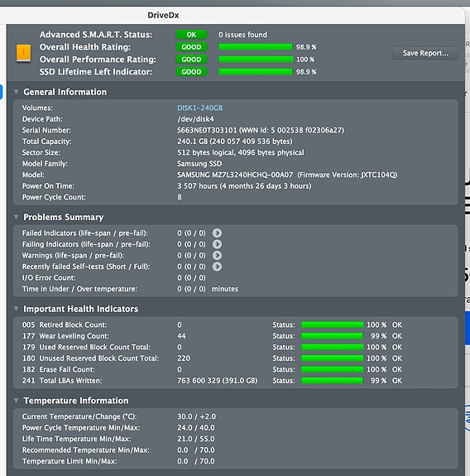The width and height of the screenshot is (470, 476).
Task: Open details arrow for Warnings row
Action: point(217,255)
